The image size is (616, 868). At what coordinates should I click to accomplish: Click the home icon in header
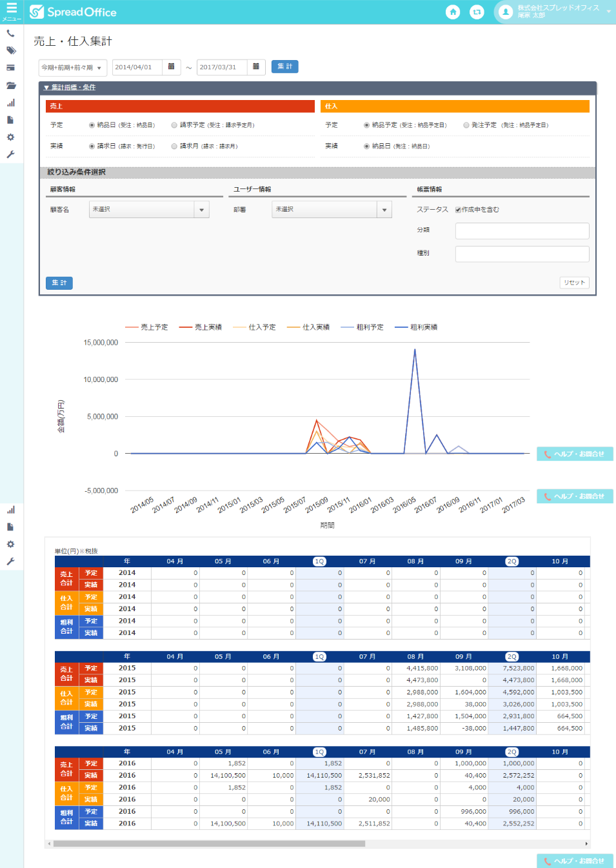(x=453, y=12)
